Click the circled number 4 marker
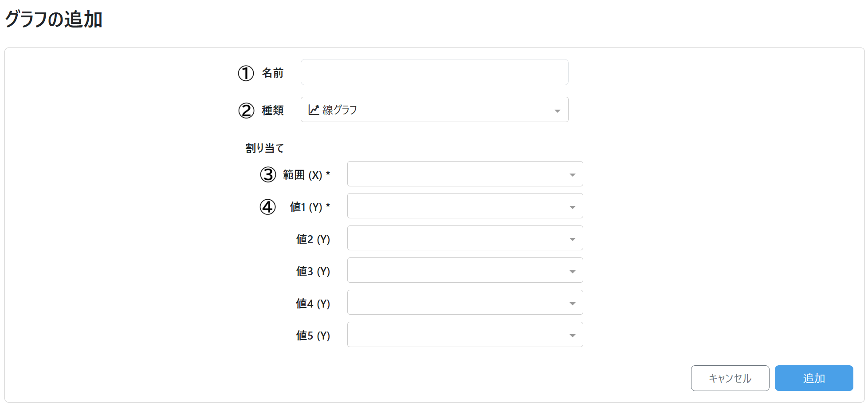 [x=267, y=207]
